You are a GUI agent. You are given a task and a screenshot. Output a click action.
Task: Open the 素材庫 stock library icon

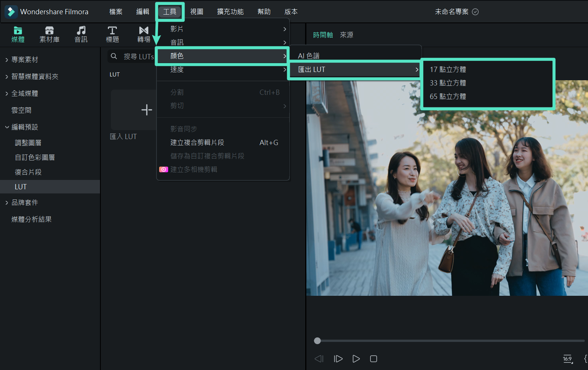coord(49,31)
